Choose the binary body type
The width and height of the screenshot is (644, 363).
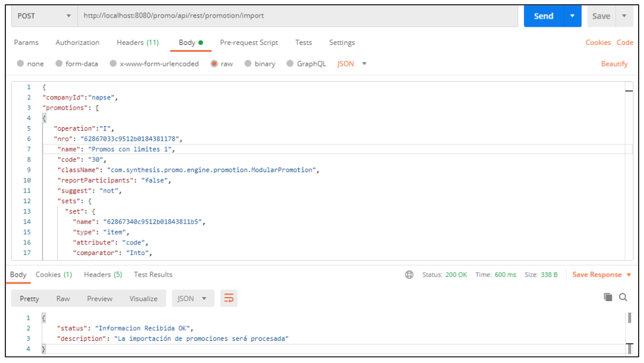point(248,64)
